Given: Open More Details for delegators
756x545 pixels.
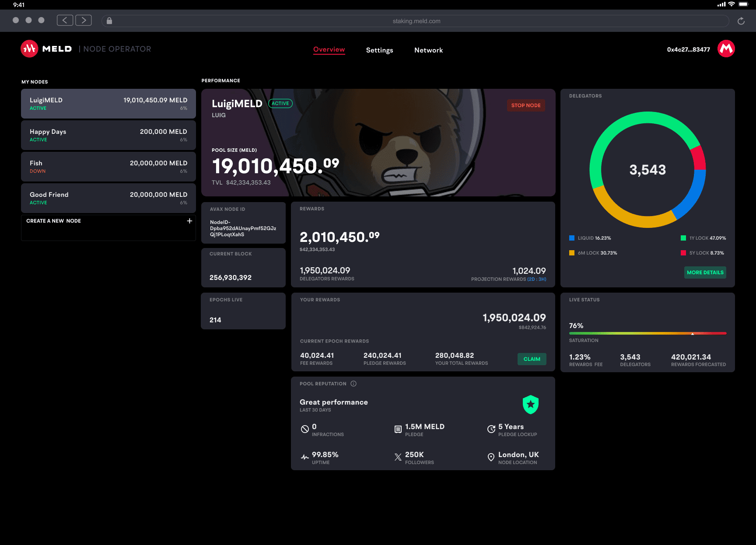Looking at the screenshot, I should tap(705, 272).
